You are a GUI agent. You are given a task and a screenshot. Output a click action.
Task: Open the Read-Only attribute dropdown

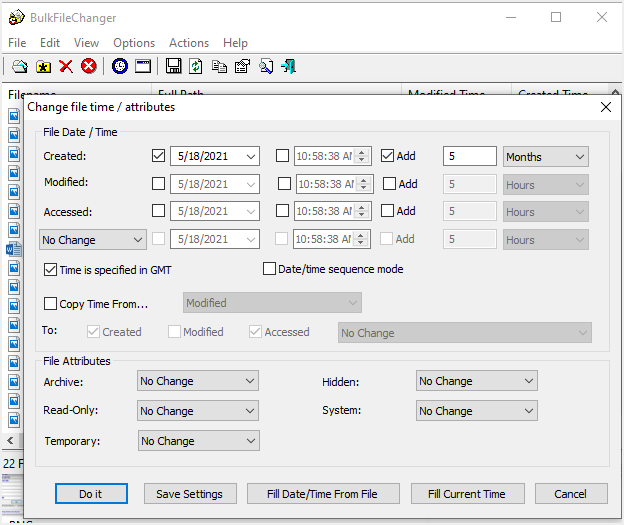198,411
